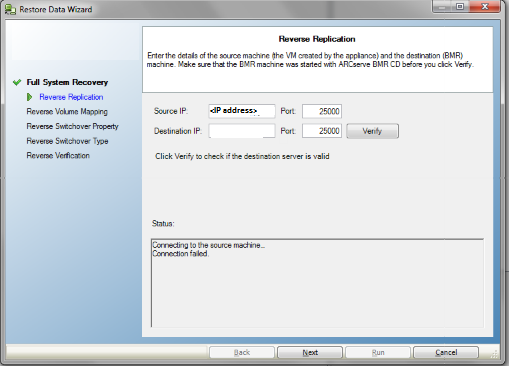Select the Reverse Volume Mapping step

[67, 112]
